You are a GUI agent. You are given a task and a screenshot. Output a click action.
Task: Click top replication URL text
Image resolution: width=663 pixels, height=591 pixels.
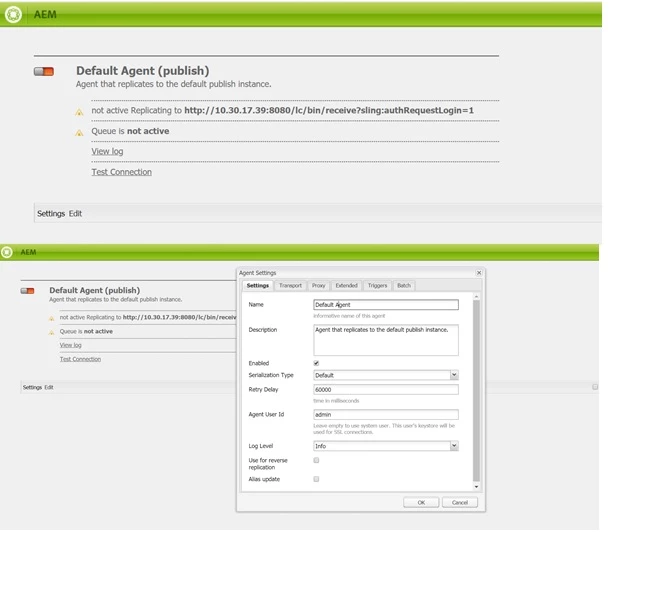click(329, 110)
